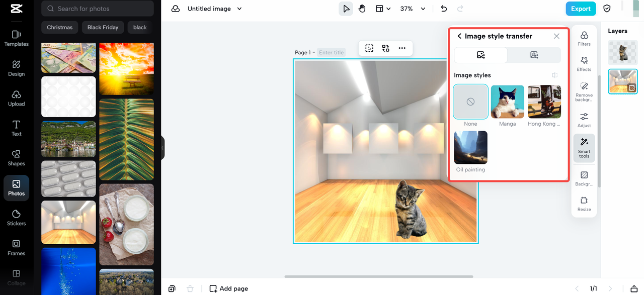Redo the last action
Viewport: 644px width, 295px height.
(460, 9)
